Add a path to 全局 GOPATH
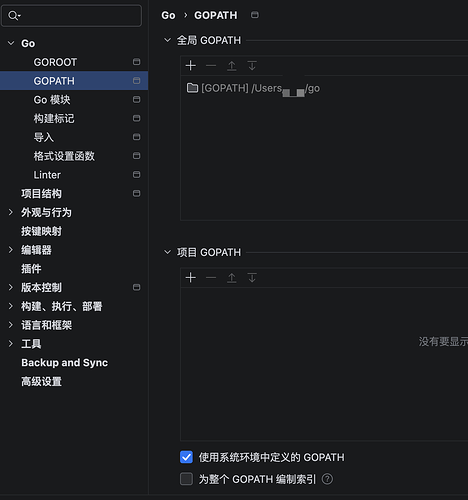This screenshot has height=500, width=468. pyautogui.click(x=191, y=66)
